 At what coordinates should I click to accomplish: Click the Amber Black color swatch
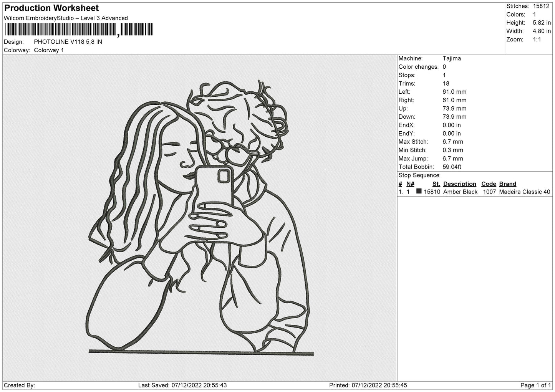(x=419, y=191)
